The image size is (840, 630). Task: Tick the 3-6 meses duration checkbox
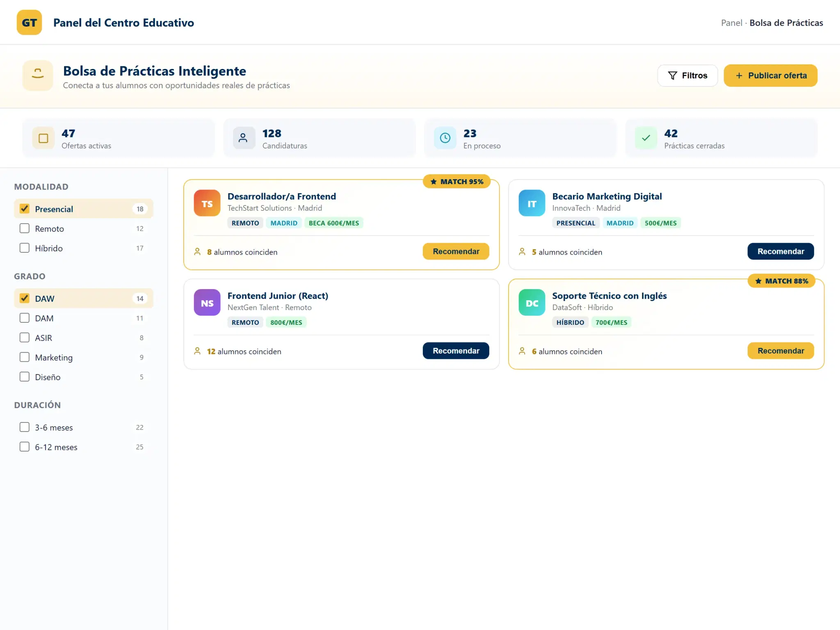(x=25, y=427)
